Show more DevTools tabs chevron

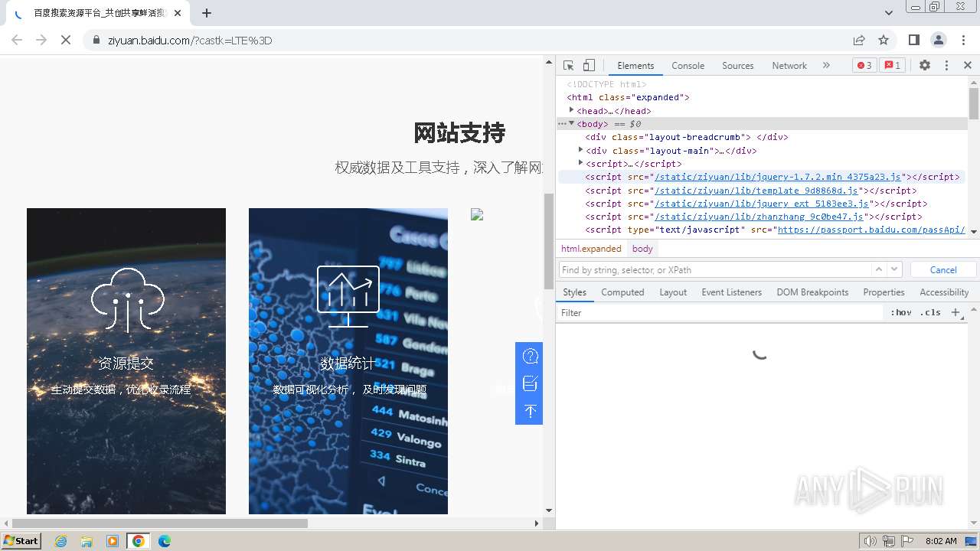click(x=826, y=66)
